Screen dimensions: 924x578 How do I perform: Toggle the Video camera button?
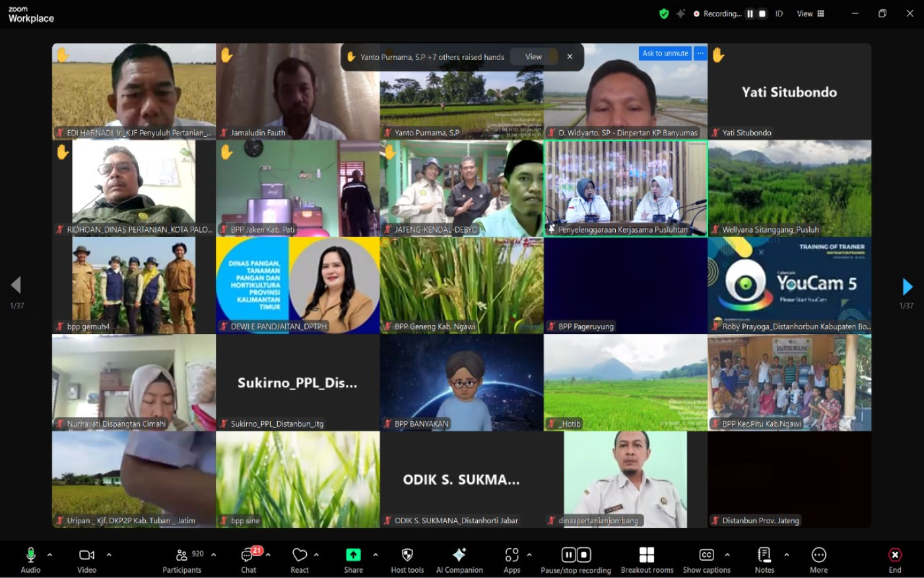[x=86, y=559]
